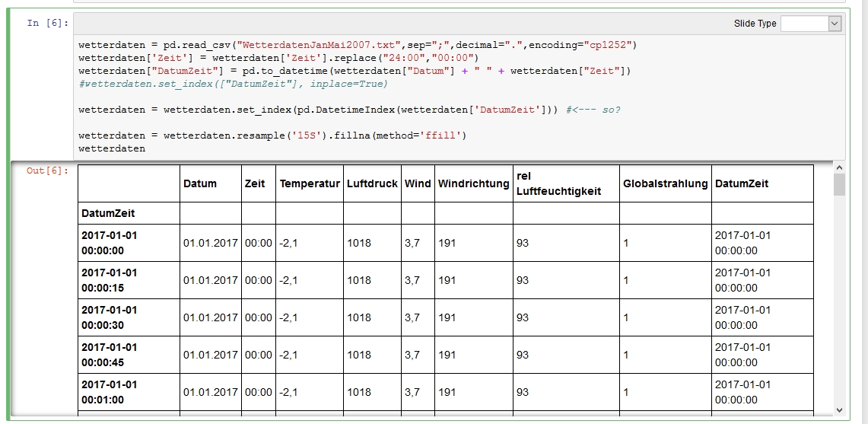Click index row 2017-01-01 00:01:00
Image resolution: width=868 pixels, height=424 pixels.
point(129,392)
